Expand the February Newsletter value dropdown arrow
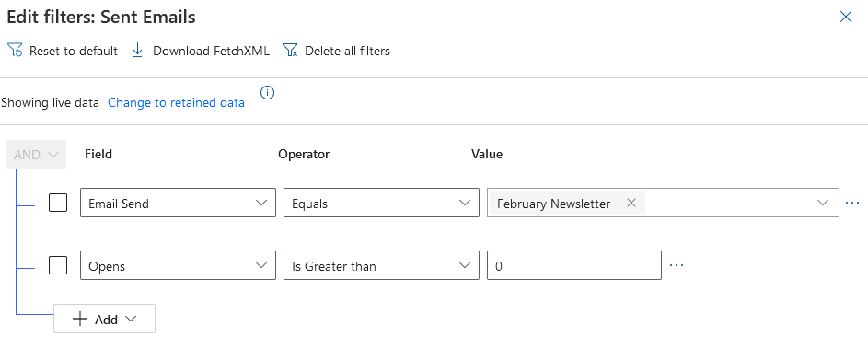Screen dimensions: 868x350 tap(823, 204)
